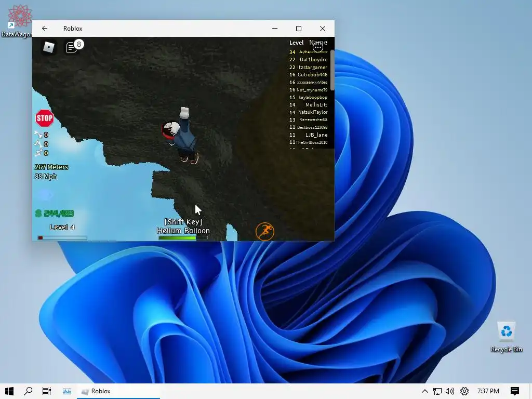Viewport: 532px width, 399px height.
Task: Open the three-dots more options button
Action: coord(318,47)
